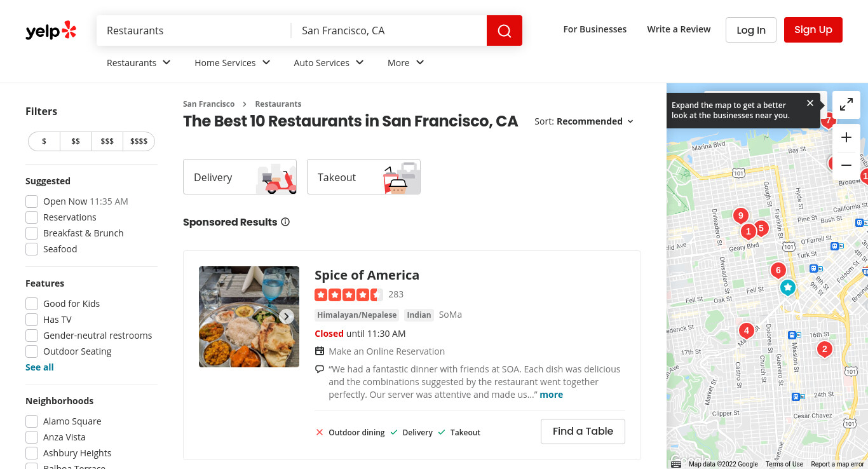Click the transit stop icon near 24th St
The height and width of the screenshot is (469, 868).
(795, 397)
